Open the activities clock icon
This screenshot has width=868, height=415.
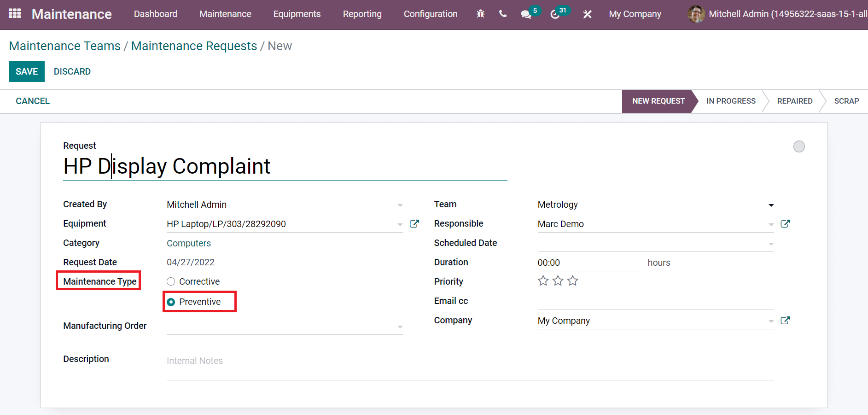pos(555,14)
